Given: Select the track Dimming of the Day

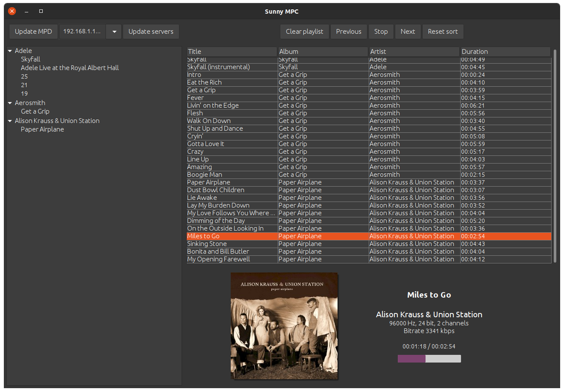Looking at the screenshot, I should (216, 221).
